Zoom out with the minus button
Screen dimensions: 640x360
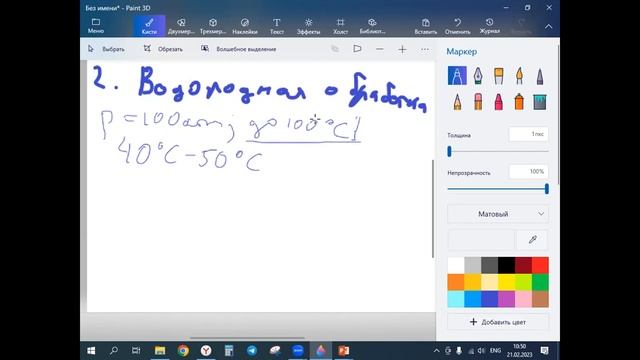[380, 49]
